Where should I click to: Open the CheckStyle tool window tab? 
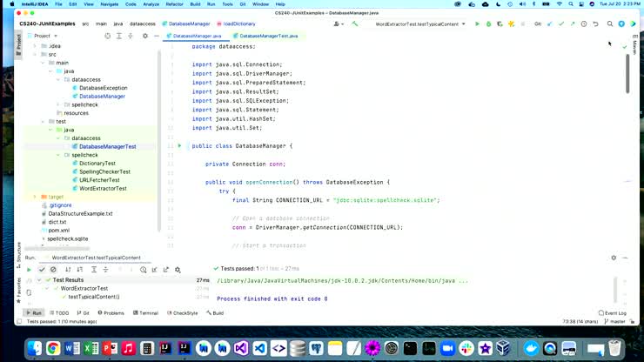(183, 313)
